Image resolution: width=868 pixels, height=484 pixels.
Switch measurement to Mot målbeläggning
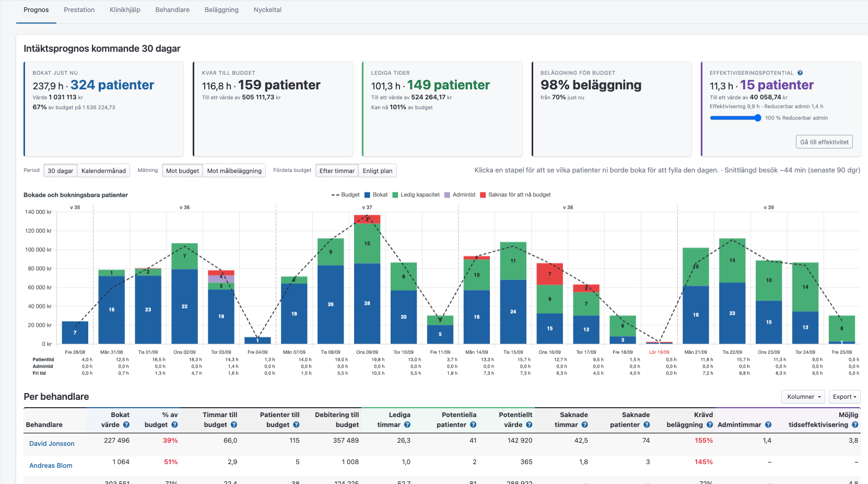click(234, 171)
